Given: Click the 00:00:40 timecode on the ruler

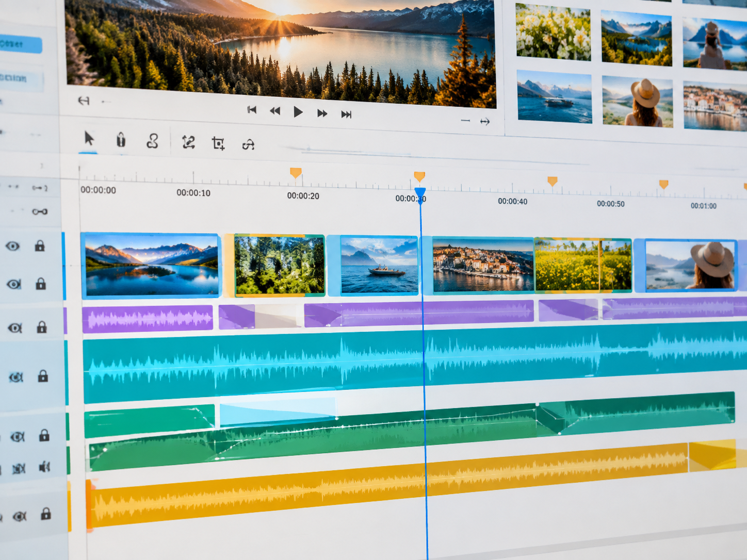Looking at the screenshot, I should [x=513, y=201].
